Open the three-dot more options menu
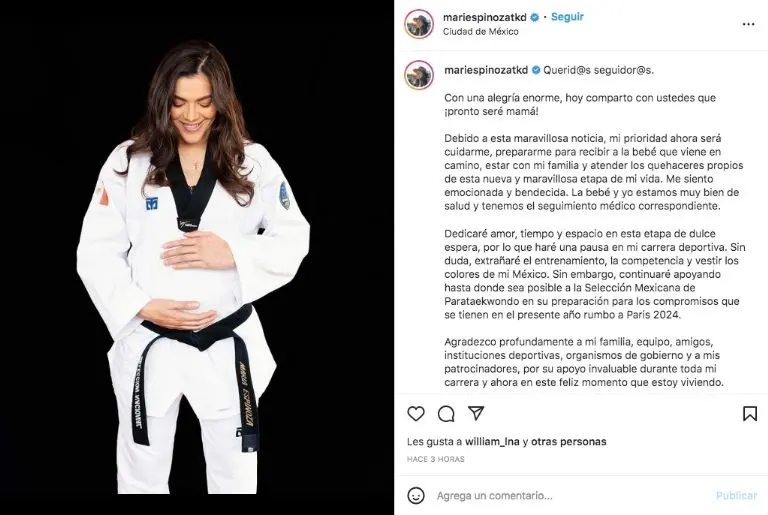This screenshot has height=515, width=768. pyautogui.click(x=748, y=24)
